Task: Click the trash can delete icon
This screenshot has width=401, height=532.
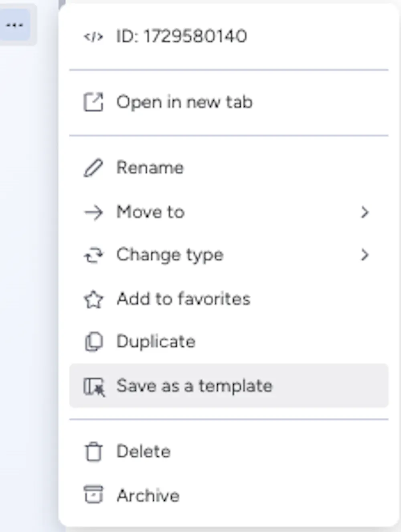Action: [93, 452]
